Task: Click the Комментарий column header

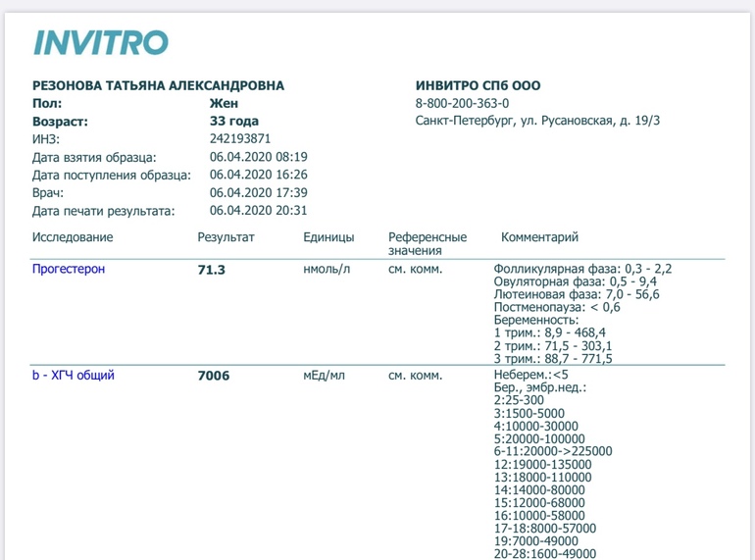Action: 539,237
